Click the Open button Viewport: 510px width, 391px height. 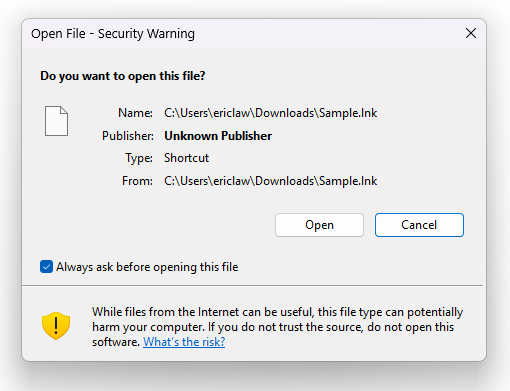[319, 225]
